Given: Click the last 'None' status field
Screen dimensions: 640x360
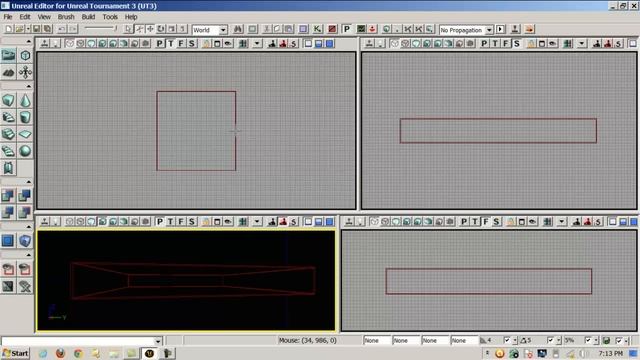Looking at the screenshot, I should [x=464, y=340].
